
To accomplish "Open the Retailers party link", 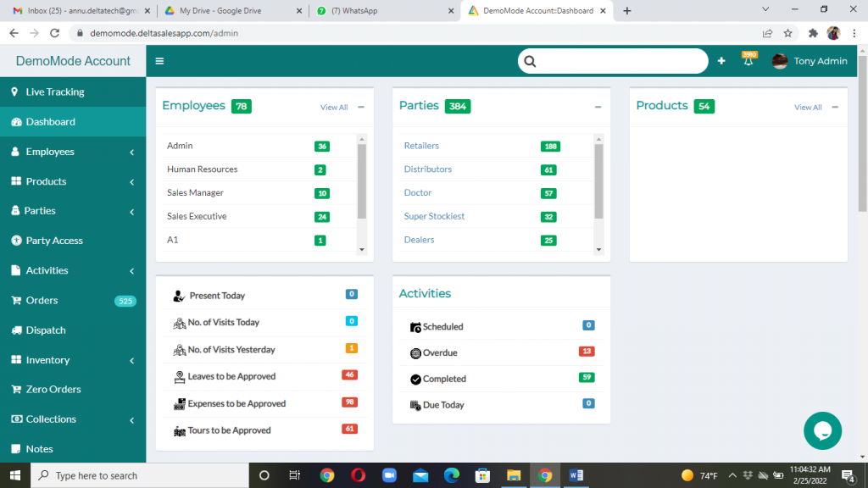I will pyautogui.click(x=421, y=146).
